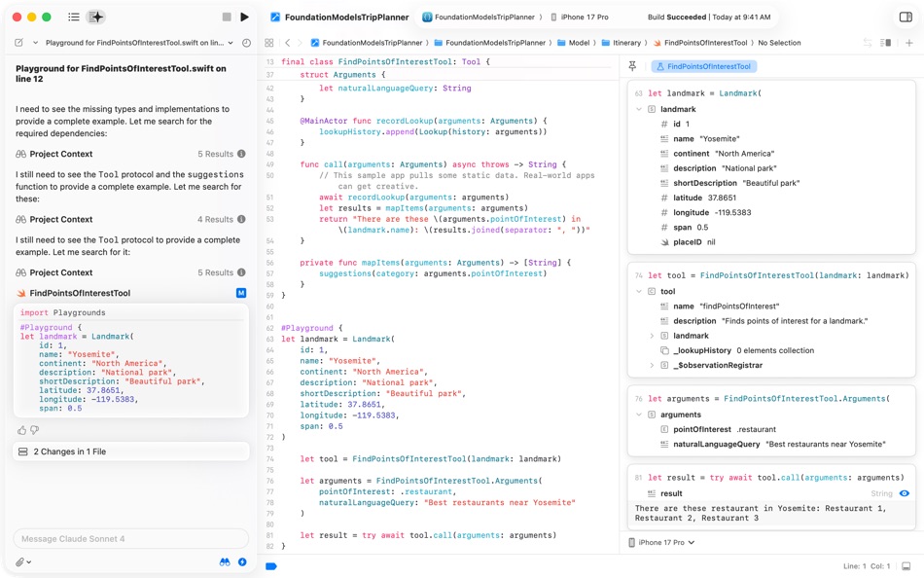Stop the current build with the square icon

coord(226,16)
